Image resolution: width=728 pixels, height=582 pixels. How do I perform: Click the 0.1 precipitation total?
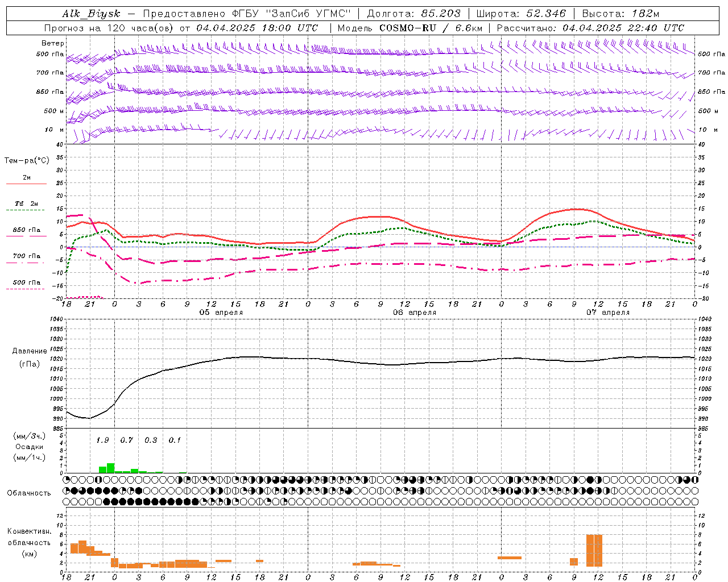coord(175,440)
